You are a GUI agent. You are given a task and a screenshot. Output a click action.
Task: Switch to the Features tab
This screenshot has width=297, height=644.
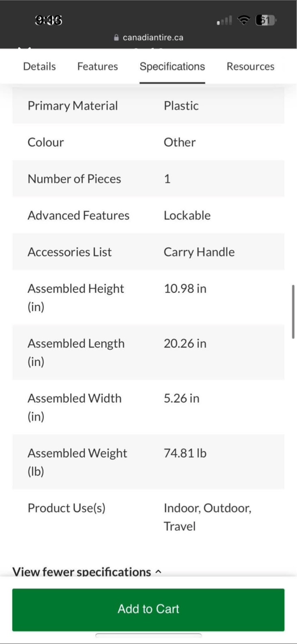(97, 66)
